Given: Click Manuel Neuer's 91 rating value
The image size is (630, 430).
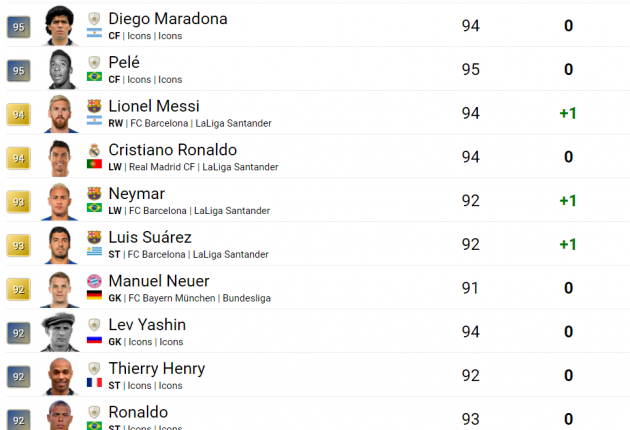Looking at the screenshot, I should [x=470, y=288].
